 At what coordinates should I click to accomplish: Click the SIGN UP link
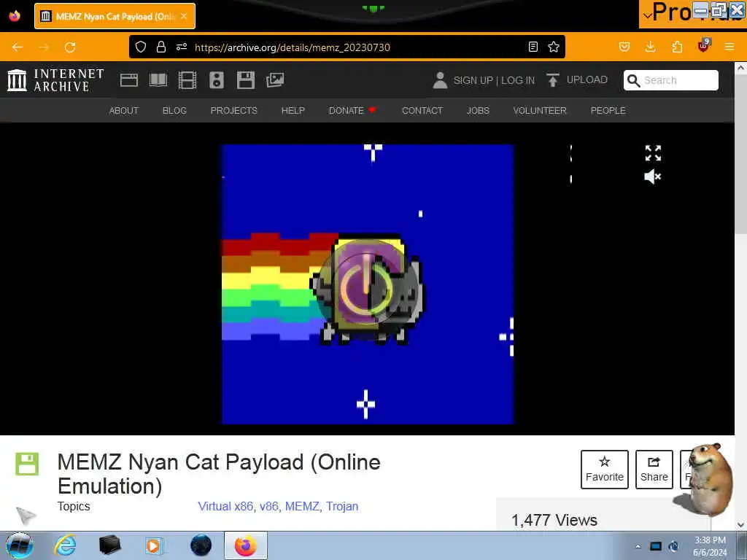473,80
